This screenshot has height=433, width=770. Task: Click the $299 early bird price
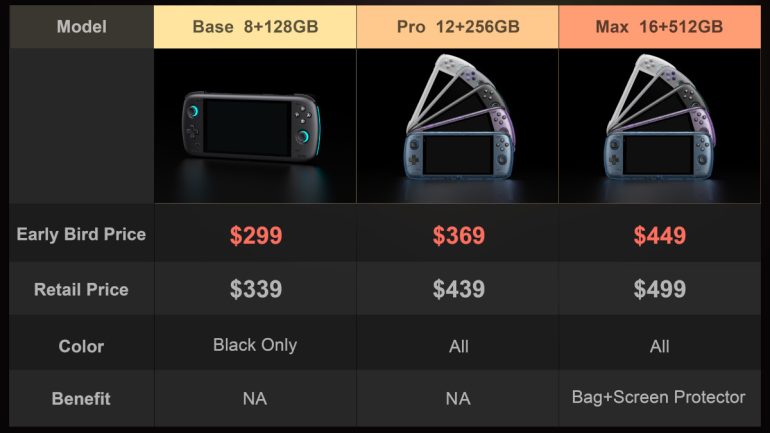(x=256, y=236)
